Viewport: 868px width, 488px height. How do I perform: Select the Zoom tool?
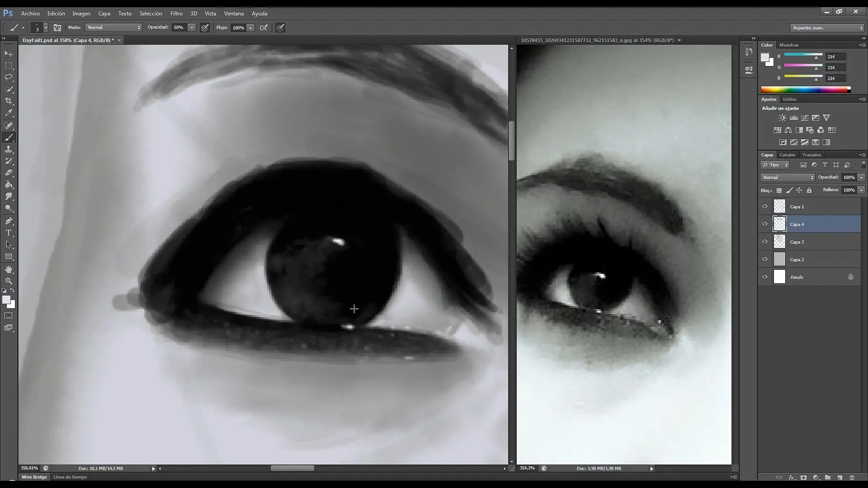point(9,281)
